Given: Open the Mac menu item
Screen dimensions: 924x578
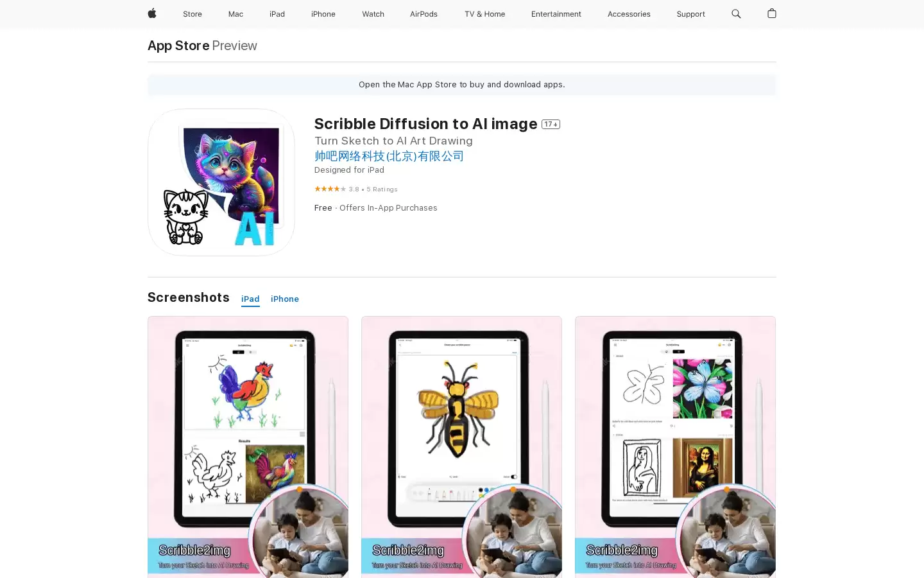Looking at the screenshot, I should pyautogui.click(x=235, y=14).
